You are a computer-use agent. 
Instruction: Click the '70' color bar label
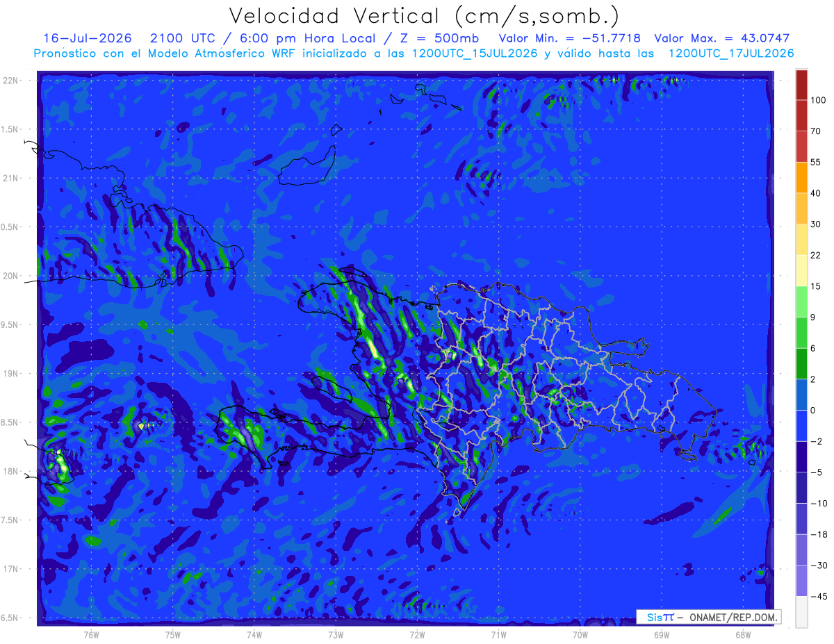pyautogui.click(x=815, y=131)
